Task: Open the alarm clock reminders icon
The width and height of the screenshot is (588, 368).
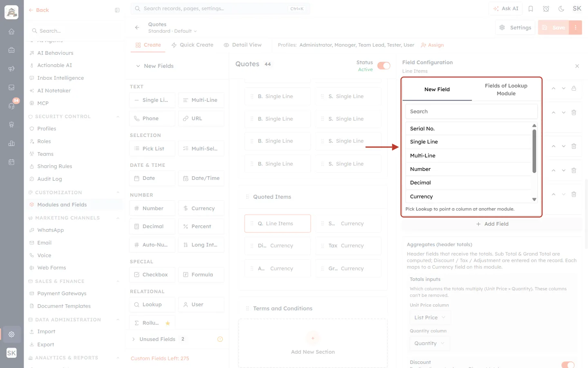Action: tap(546, 9)
